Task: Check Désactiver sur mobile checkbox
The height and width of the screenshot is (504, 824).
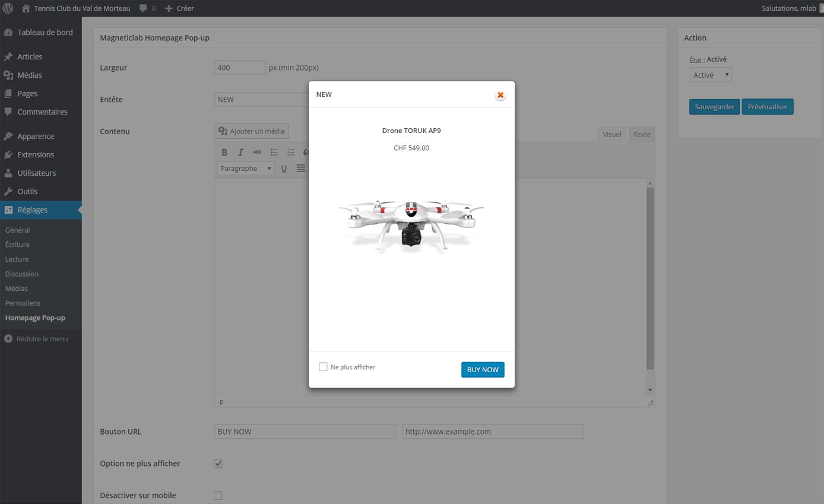Action: click(218, 496)
